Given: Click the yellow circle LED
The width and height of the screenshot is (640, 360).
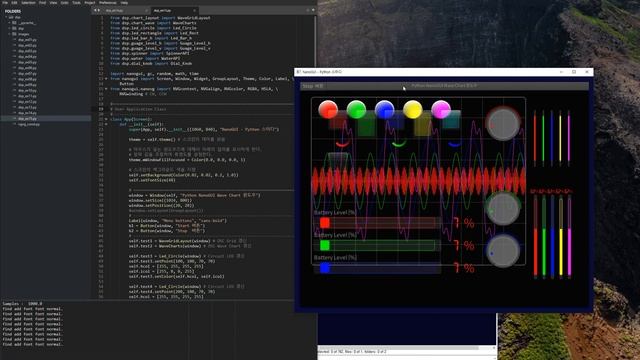Looking at the screenshot, I should click(413, 109).
